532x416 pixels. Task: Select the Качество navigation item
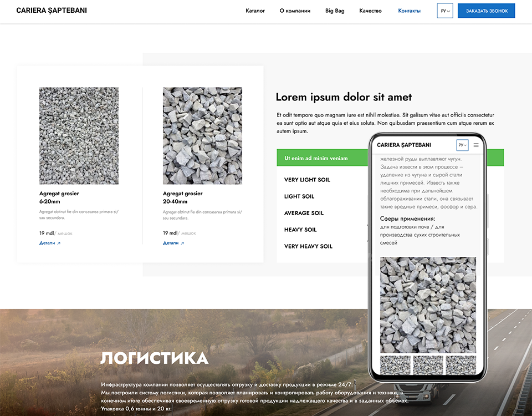(x=370, y=11)
